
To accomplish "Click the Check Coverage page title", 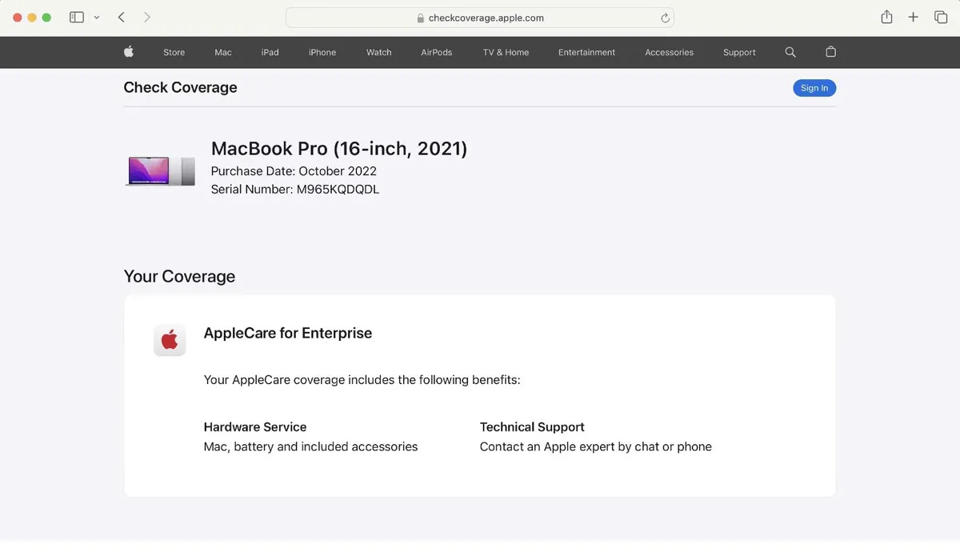I will (x=180, y=87).
